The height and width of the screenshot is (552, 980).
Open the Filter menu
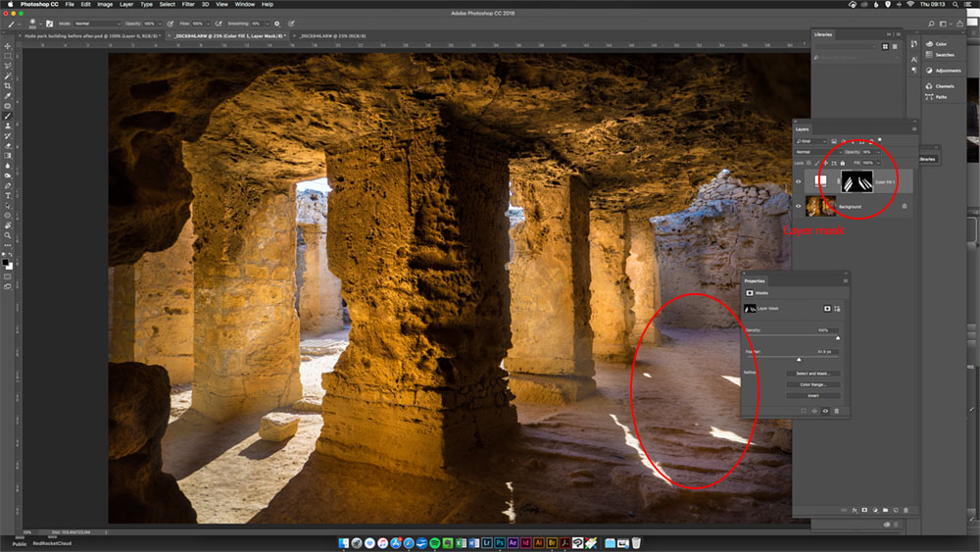tap(188, 4)
